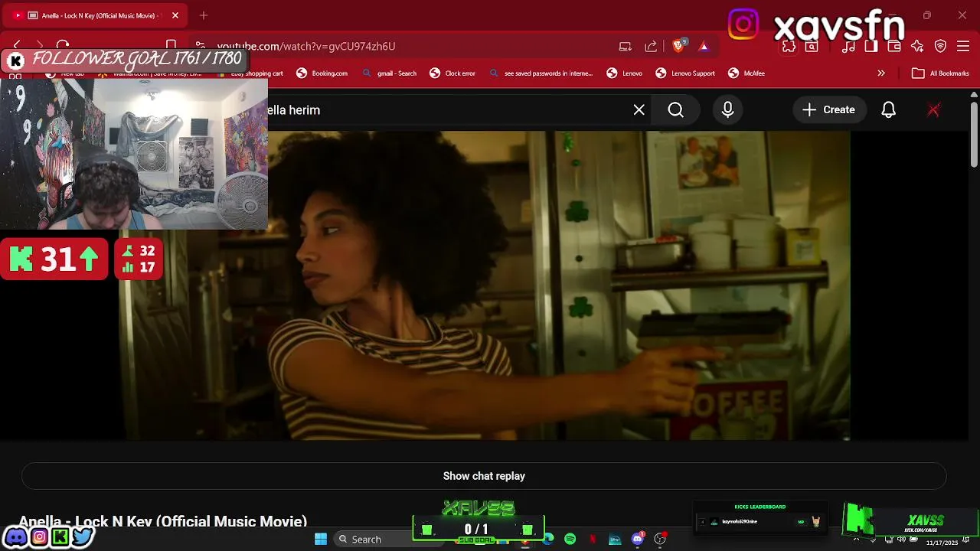980x551 pixels.
Task: Click Show chat replay button
Action: point(484,476)
